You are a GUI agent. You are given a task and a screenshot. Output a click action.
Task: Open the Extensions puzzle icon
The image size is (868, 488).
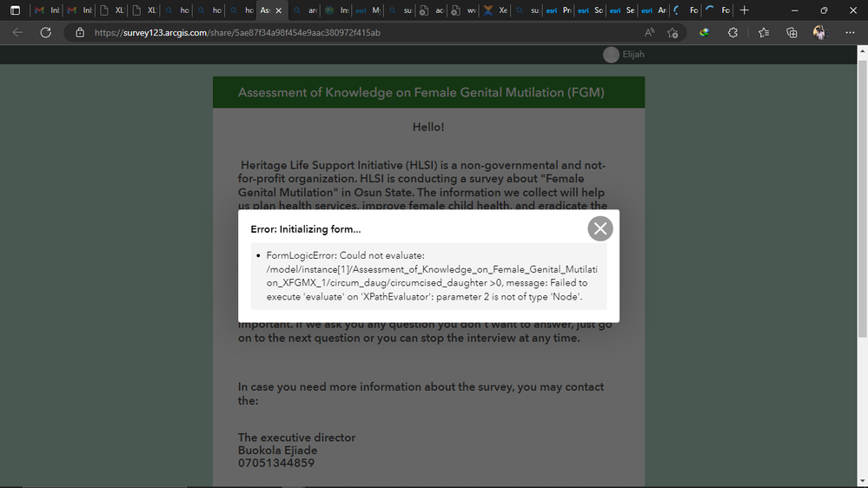[733, 33]
